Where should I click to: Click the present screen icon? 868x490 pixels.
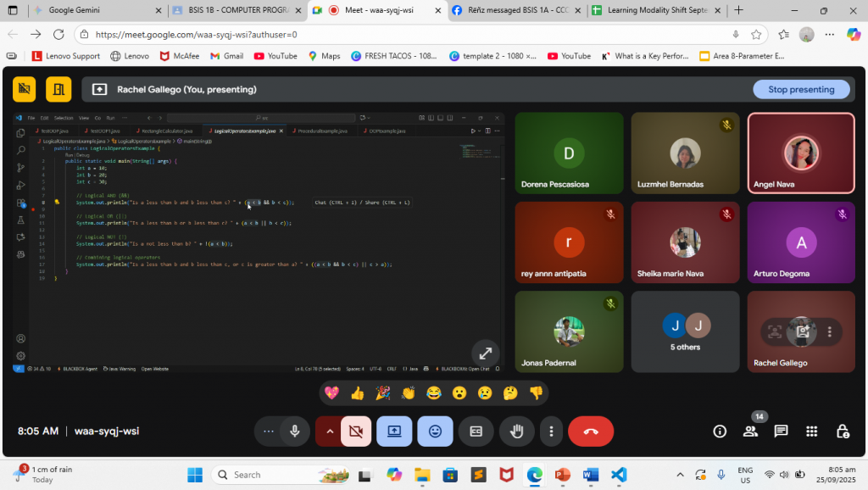(394, 431)
